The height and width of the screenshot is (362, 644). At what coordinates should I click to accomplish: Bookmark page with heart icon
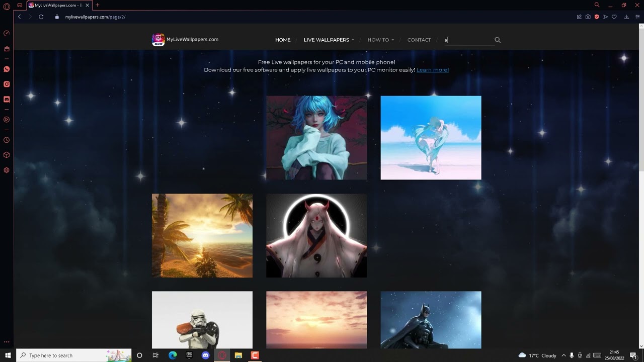point(614,17)
